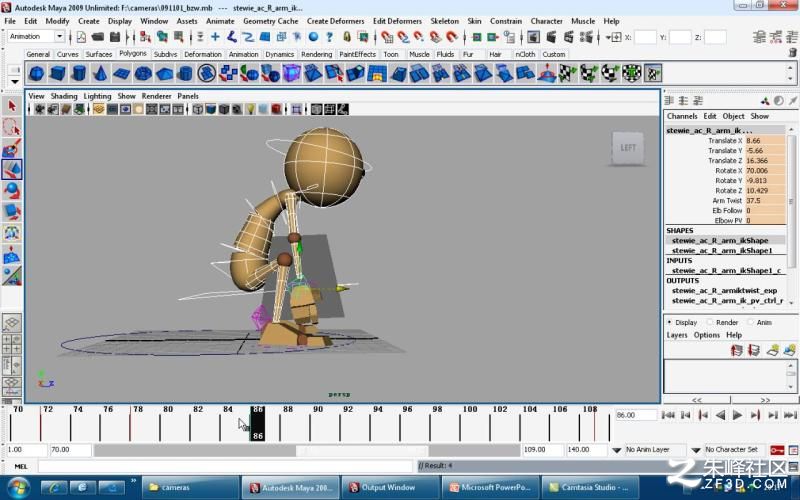
Task: Click the lock selection icon
Action: coord(347,37)
